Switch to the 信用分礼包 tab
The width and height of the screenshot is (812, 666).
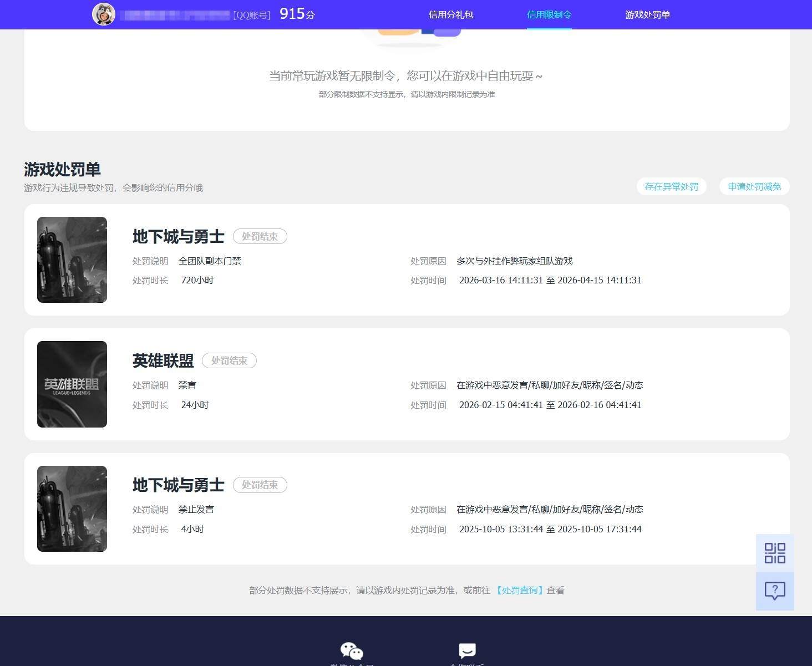click(x=451, y=15)
